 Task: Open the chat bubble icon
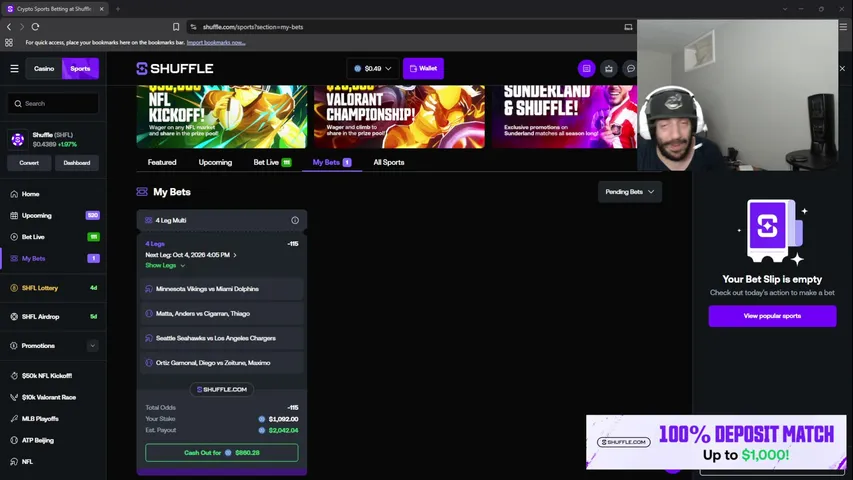point(631,69)
